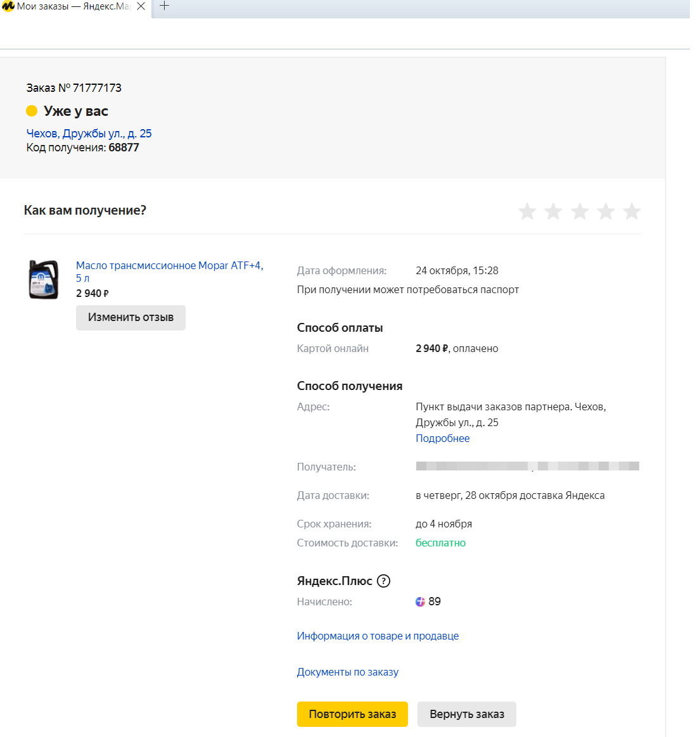Choose the fifth rating star
This screenshot has width=700, height=737.
click(632, 211)
